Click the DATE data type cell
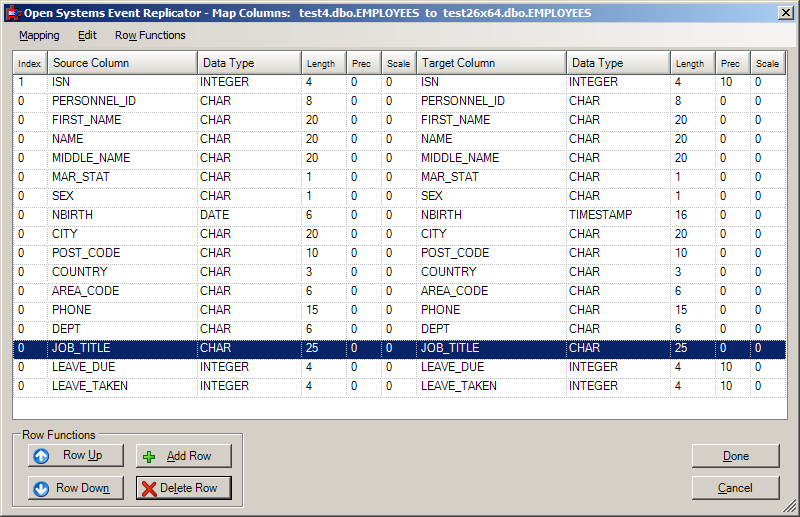The width and height of the screenshot is (800, 517). [x=249, y=215]
